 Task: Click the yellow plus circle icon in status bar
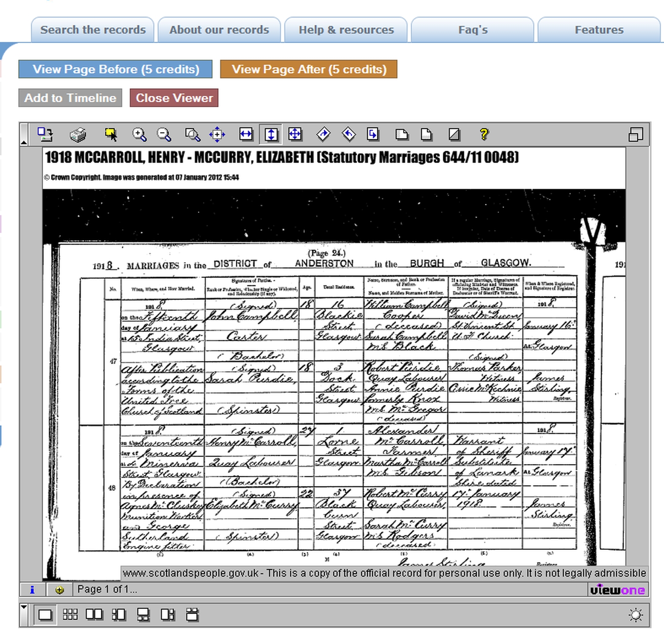pyautogui.click(x=59, y=590)
